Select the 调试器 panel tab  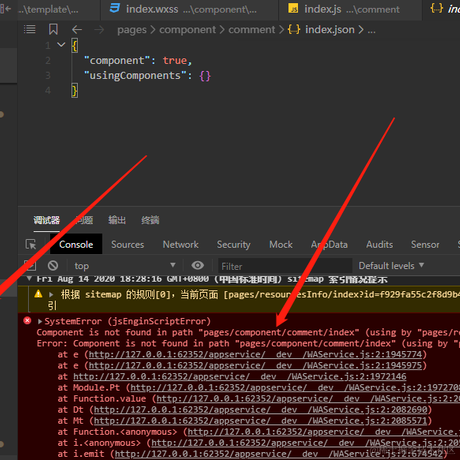[x=46, y=220]
